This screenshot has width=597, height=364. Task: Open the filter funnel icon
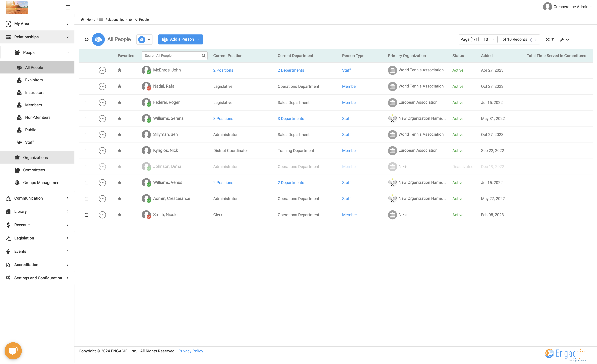[x=553, y=39]
